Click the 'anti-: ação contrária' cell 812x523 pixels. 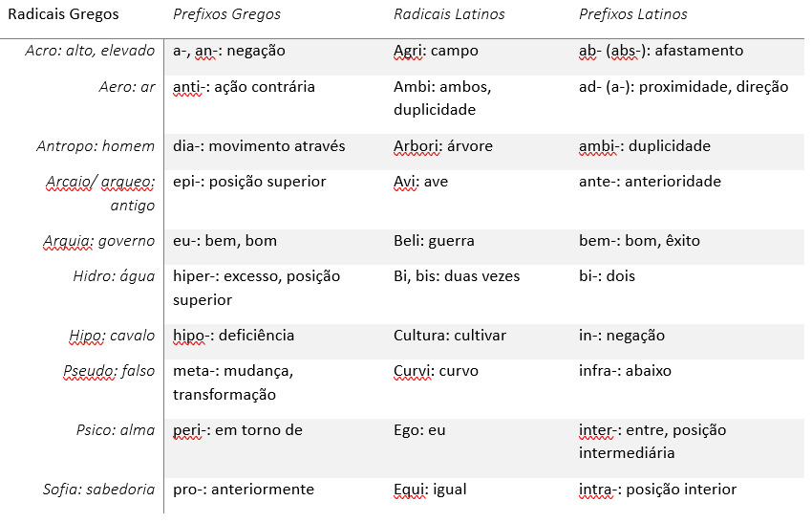pyautogui.click(x=244, y=87)
